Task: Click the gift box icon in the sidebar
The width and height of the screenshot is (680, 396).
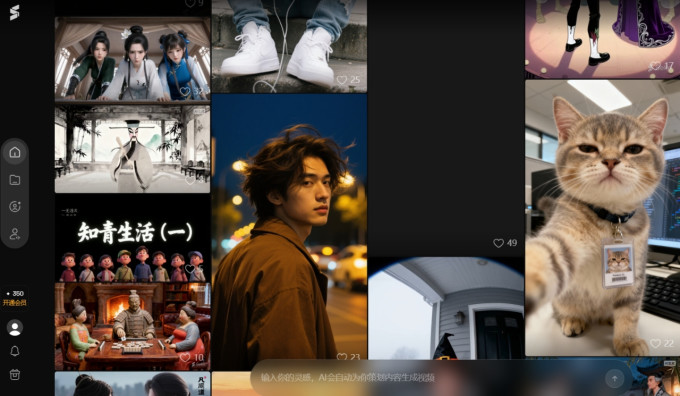Action: (x=15, y=374)
